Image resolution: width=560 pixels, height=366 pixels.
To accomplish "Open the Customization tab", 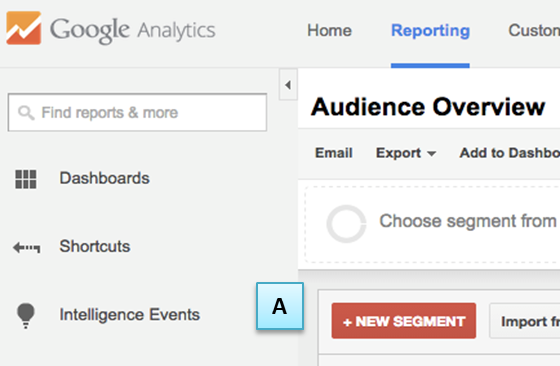I will coord(534,31).
